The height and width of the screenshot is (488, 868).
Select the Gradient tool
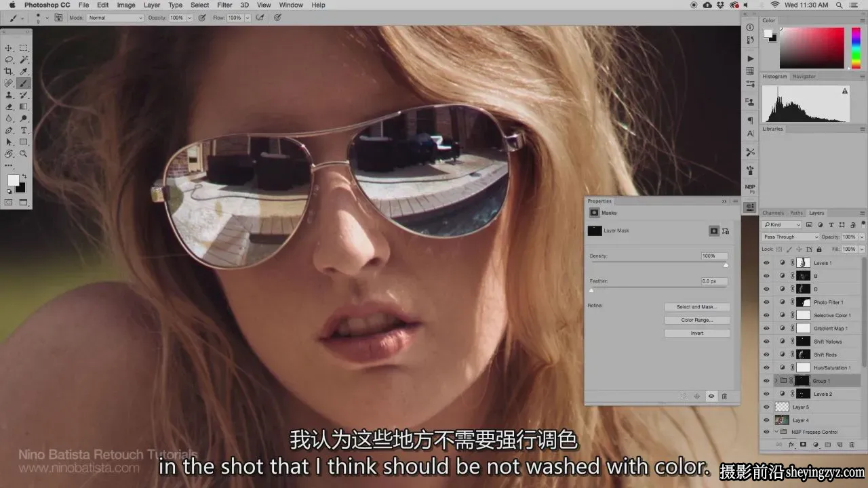tap(24, 106)
